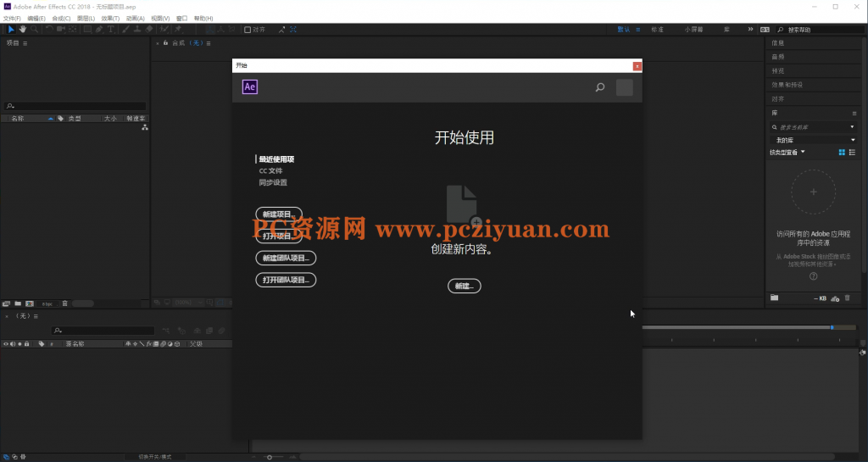This screenshot has width=868, height=462.
Task: Select the Horizontal Type tool
Action: [111, 30]
